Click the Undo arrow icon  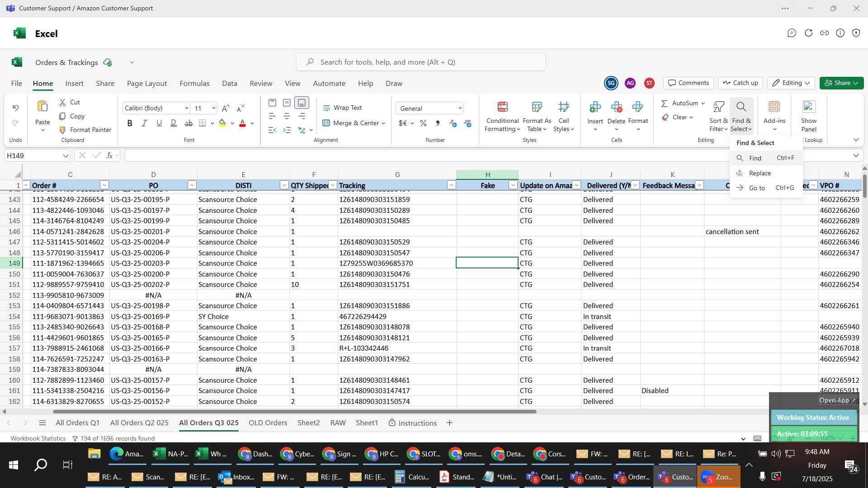tap(15, 108)
